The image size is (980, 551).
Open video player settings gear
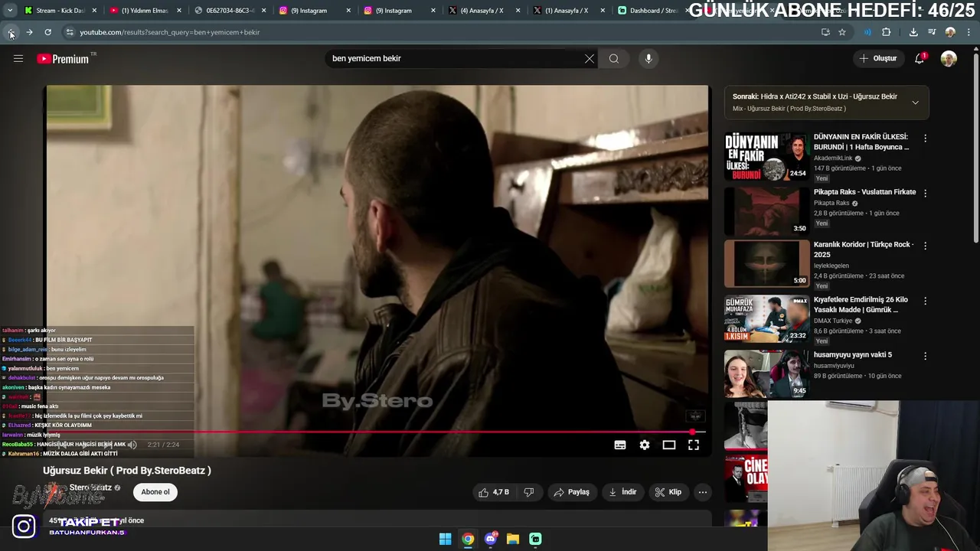pyautogui.click(x=645, y=445)
